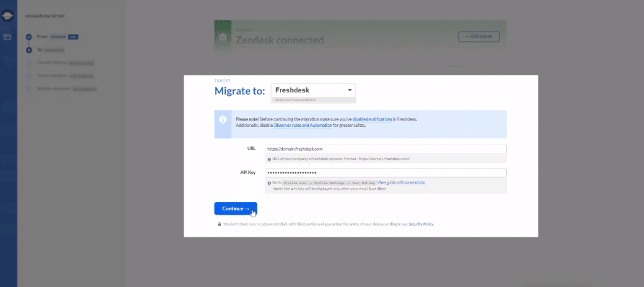
Task: Click the URL input field
Action: click(386, 149)
